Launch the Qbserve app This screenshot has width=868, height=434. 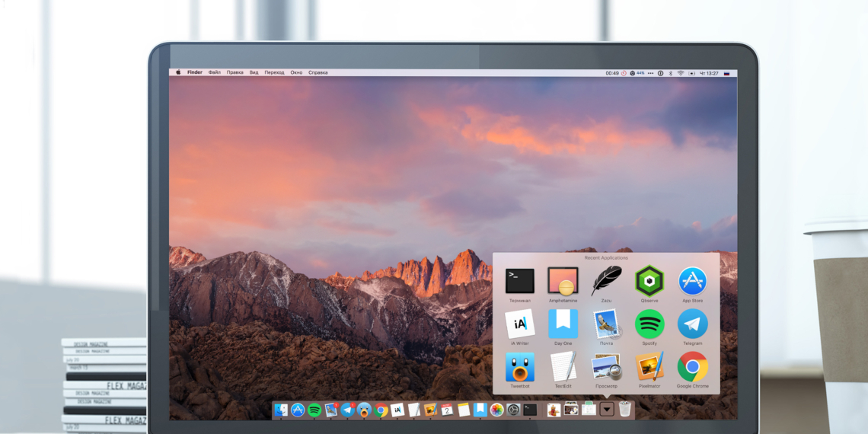click(649, 281)
